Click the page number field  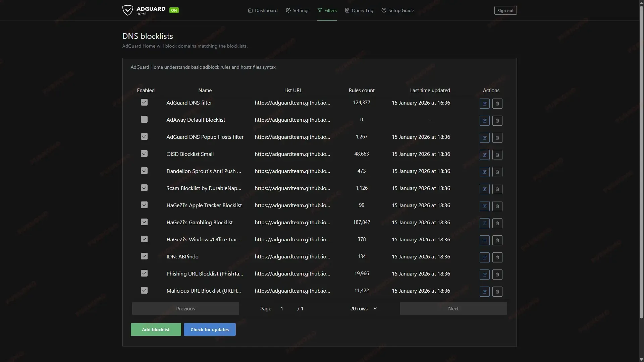click(x=282, y=308)
